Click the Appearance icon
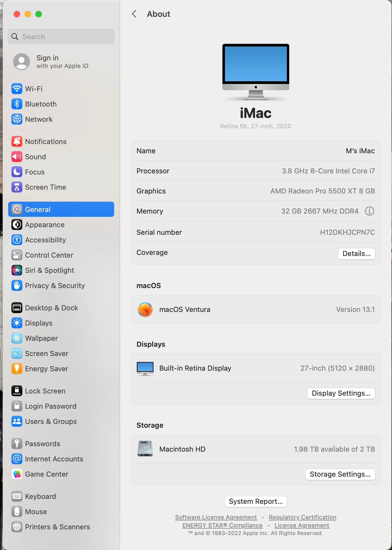This screenshot has height=550, width=392. (x=17, y=224)
